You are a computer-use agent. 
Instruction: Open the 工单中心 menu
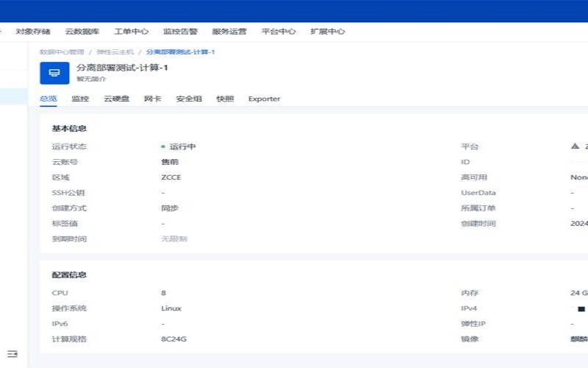(131, 32)
